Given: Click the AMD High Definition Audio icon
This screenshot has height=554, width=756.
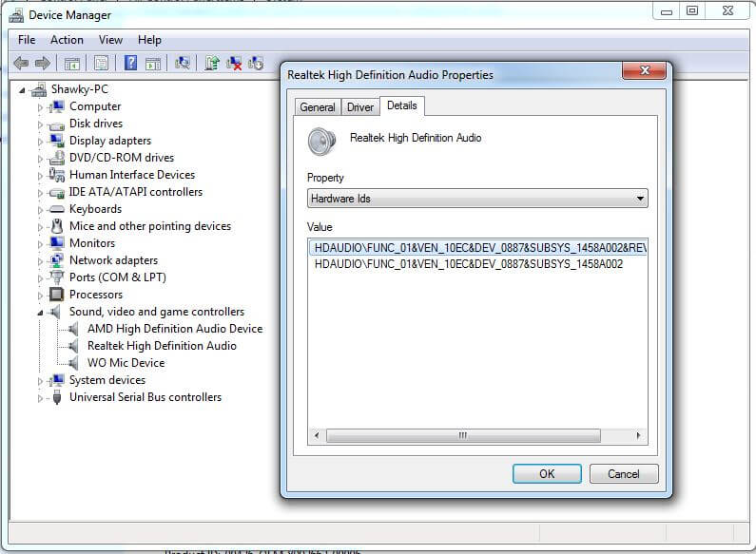Looking at the screenshot, I should tap(73, 329).
